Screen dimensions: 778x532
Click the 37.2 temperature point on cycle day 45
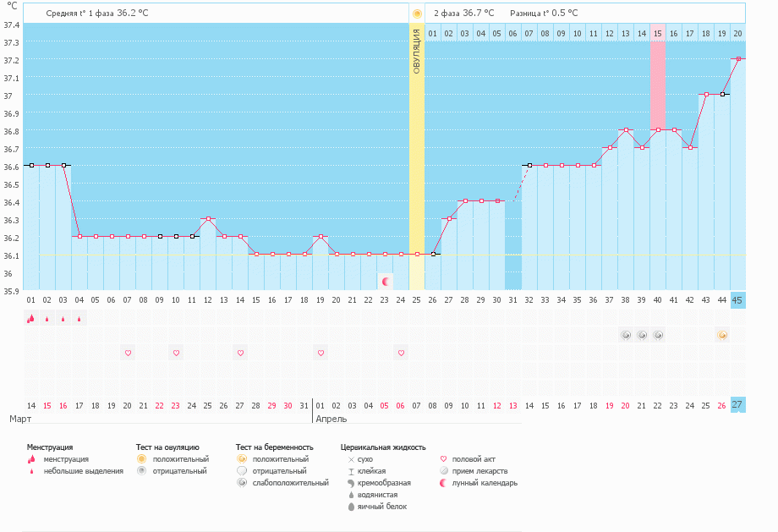[739, 59]
